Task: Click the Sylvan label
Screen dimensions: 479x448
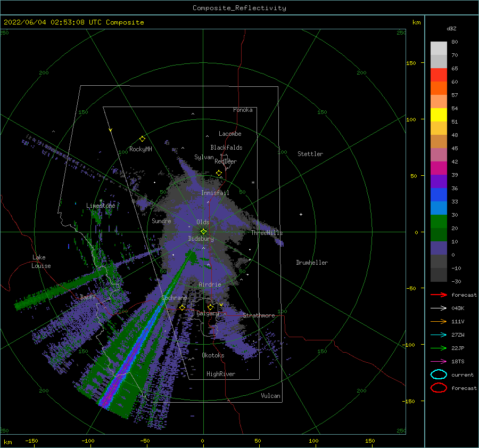Action: tap(204, 157)
